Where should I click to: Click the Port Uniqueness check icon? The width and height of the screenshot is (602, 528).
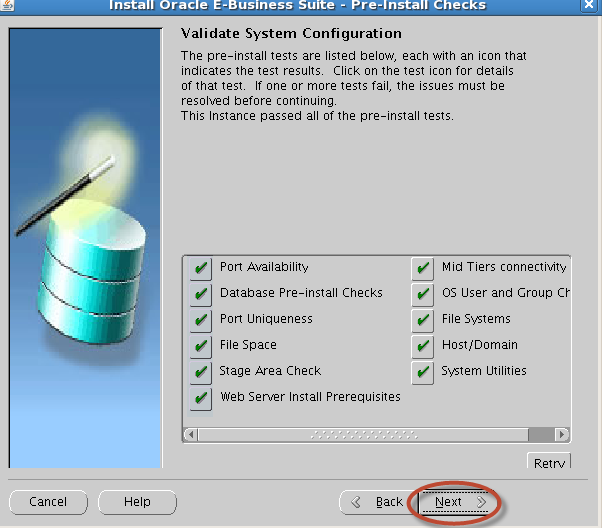pos(201,320)
